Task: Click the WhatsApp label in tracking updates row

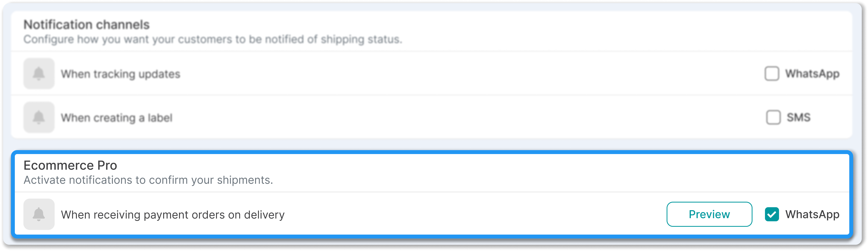Action: pyautogui.click(x=812, y=74)
